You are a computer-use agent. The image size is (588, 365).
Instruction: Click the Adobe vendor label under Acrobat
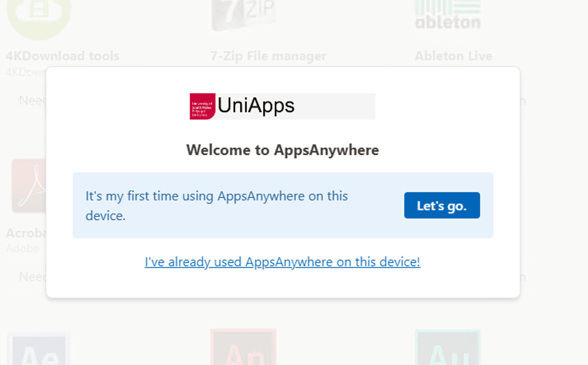(x=23, y=248)
